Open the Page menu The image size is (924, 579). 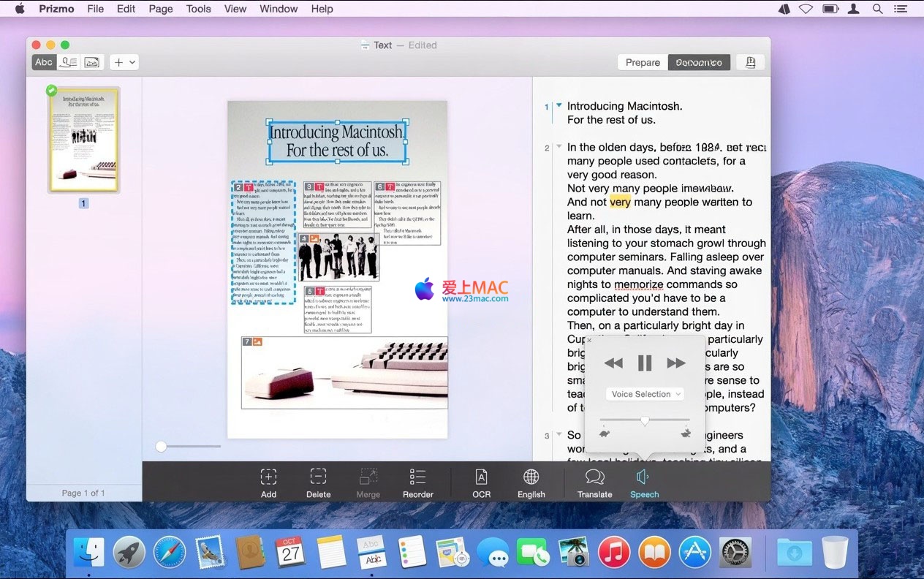161,9
